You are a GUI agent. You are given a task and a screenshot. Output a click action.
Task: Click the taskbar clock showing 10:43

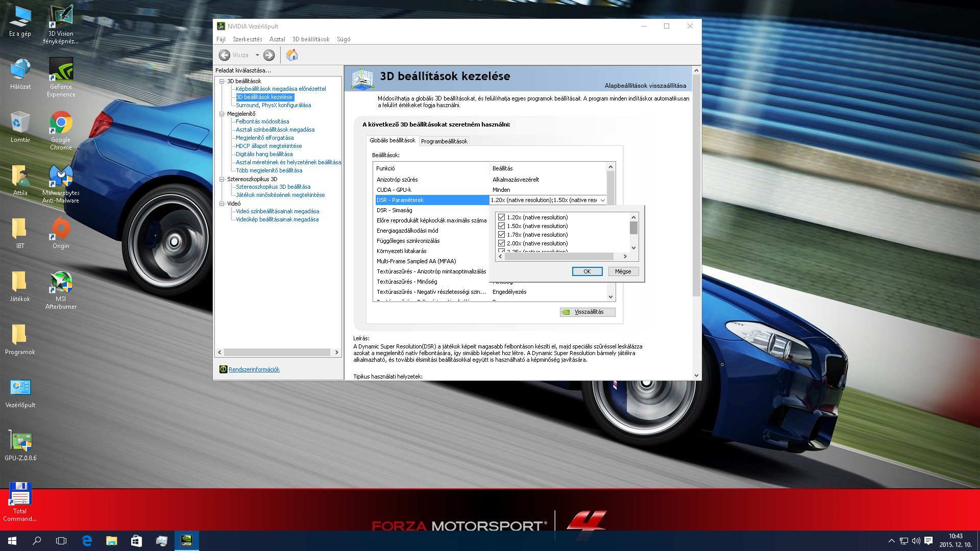click(x=955, y=541)
